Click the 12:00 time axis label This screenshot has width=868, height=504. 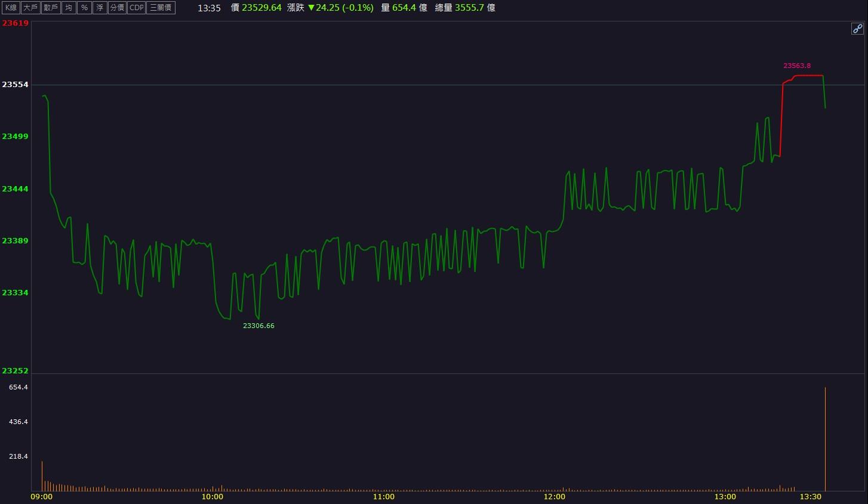[555, 497]
